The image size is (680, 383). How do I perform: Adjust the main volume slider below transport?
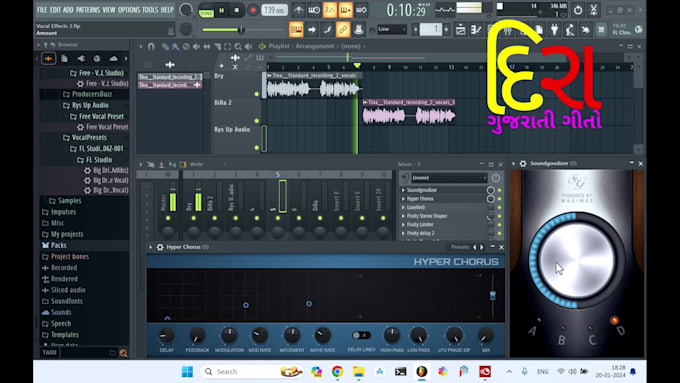tap(242, 29)
